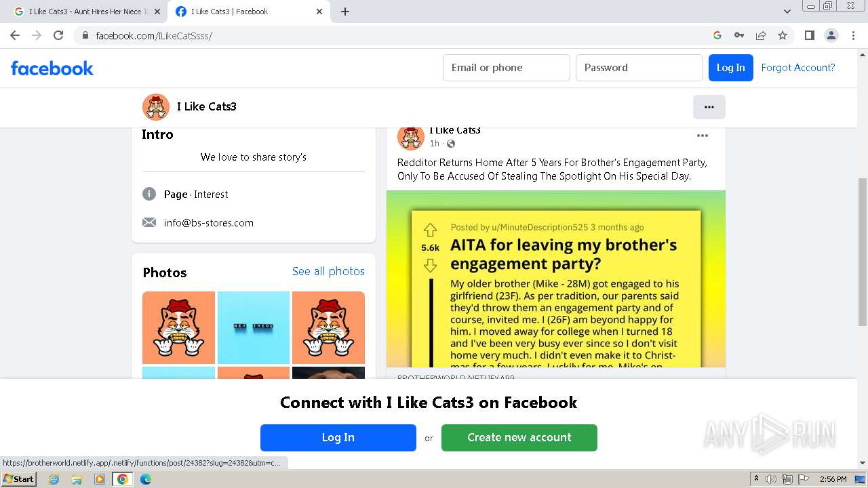Launch Microsoft Edge from taskbar
Screen dimensions: 868x488
pyautogui.click(x=146, y=479)
